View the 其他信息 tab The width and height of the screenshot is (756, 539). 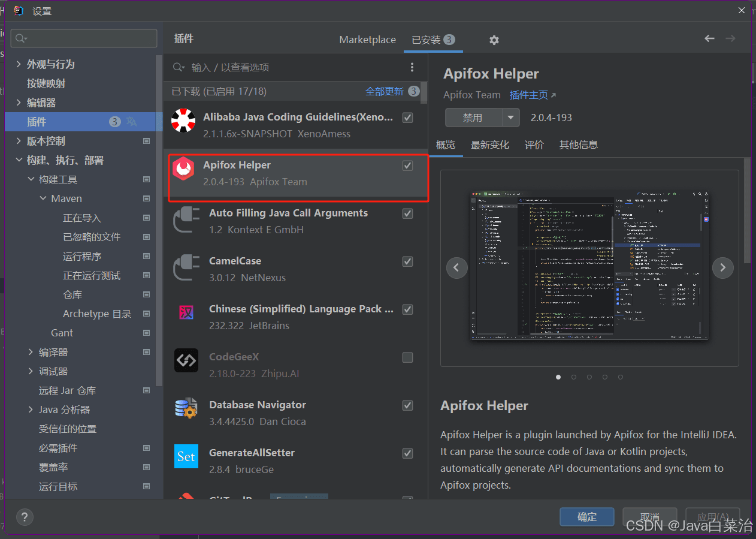coord(579,144)
